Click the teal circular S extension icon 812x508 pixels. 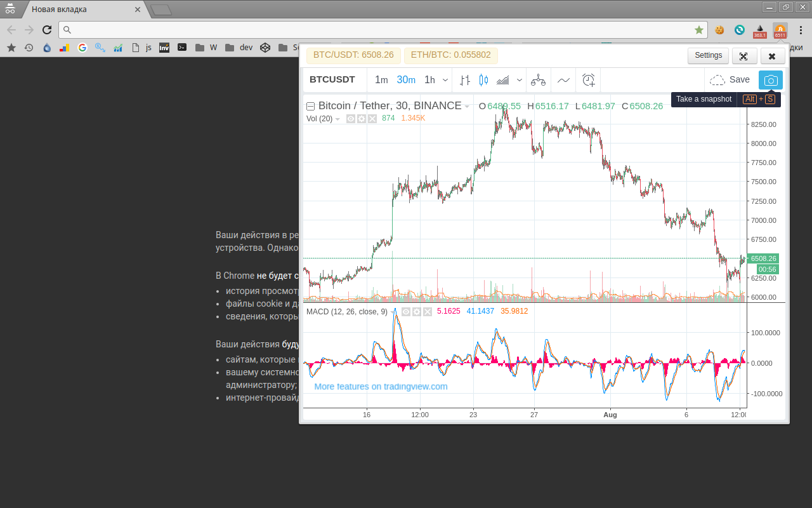pyautogui.click(x=740, y=30)
